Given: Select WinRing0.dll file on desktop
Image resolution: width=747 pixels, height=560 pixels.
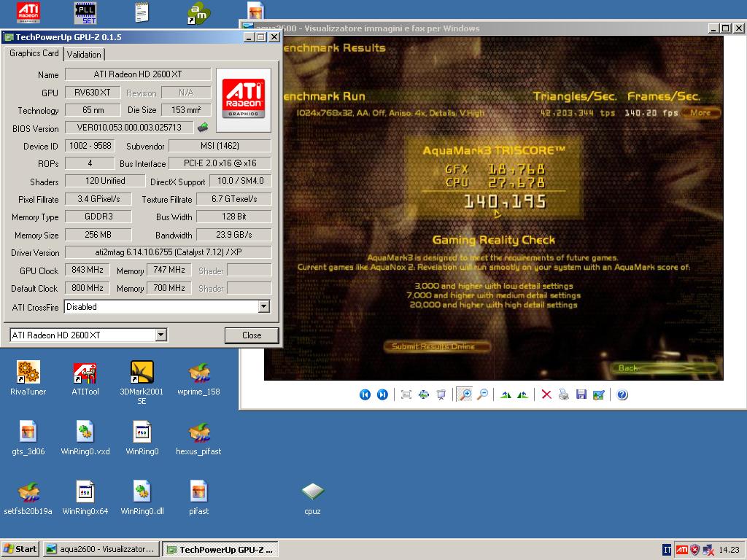Looking at the screenshot, I should [142, 498].
